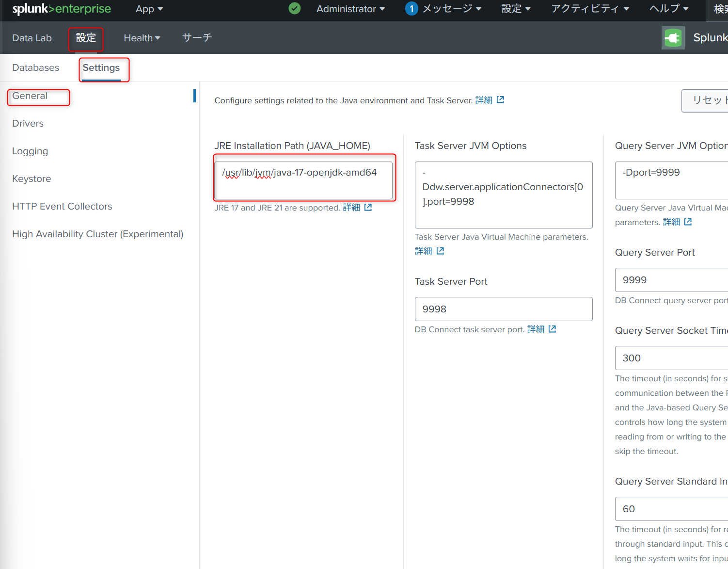Click the リセット button
This screenshot has width=728, height=569.
point(705,100)
